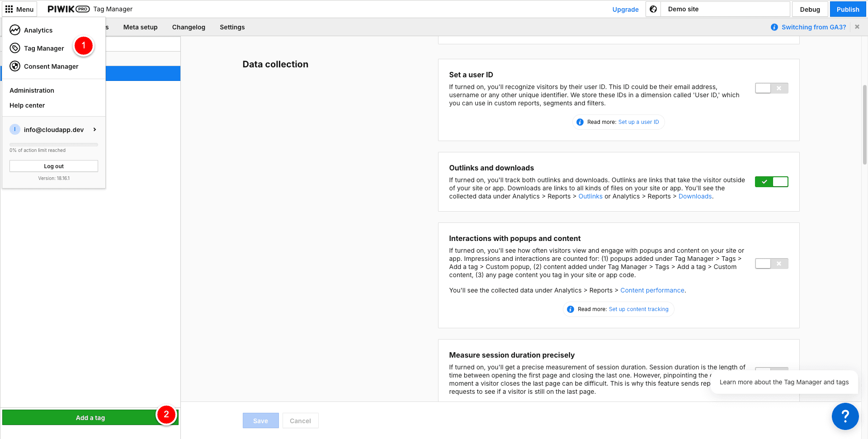The width and height of the screenshot is (868, 439).
Task: Go to the Meta setup tab
Action: 140,27
